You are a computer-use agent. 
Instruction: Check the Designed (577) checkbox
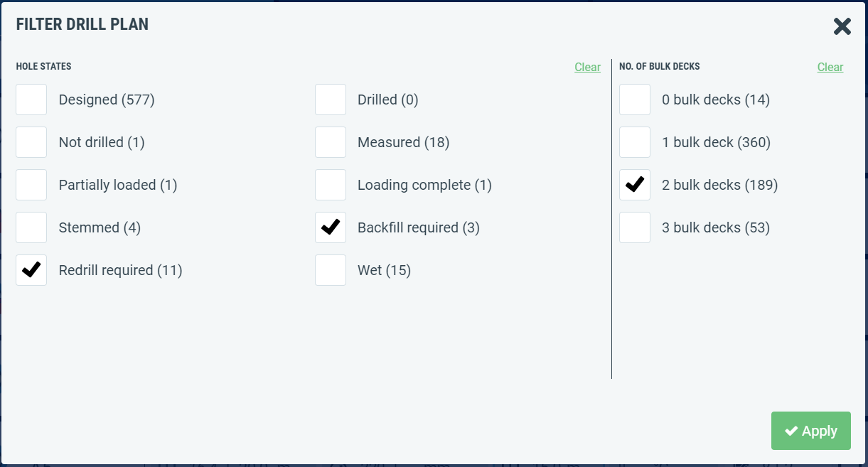click(x=31, y=100)
